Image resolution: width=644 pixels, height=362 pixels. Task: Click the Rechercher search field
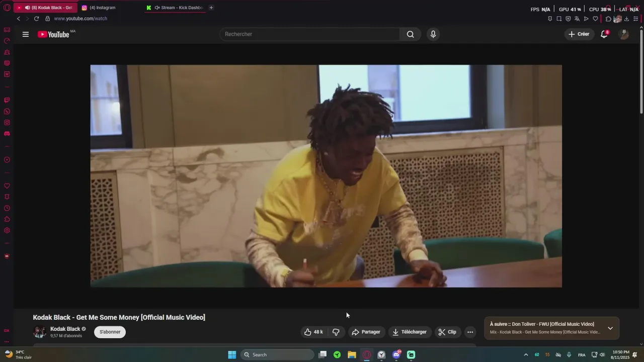[x=310, y=34]
